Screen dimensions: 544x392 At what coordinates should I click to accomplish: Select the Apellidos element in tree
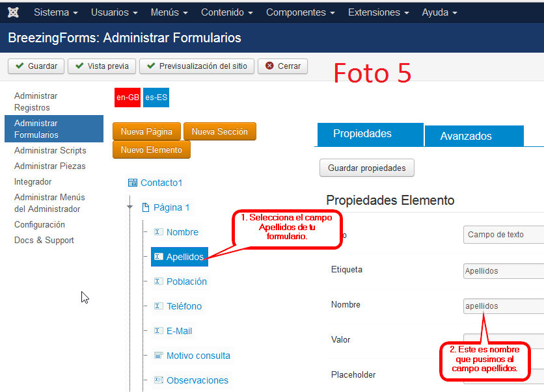click(x=180, y=257)
